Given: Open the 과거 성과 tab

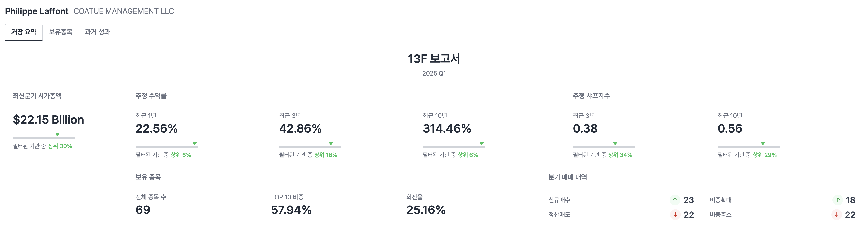Looking at the screenshot, I should [x=97, y=32].
